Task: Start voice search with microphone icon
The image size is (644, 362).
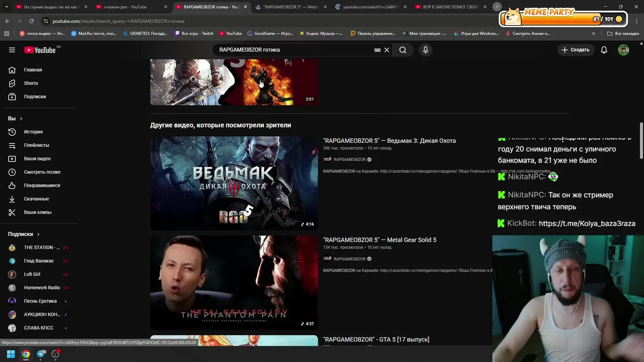Action: click(426, 50)
